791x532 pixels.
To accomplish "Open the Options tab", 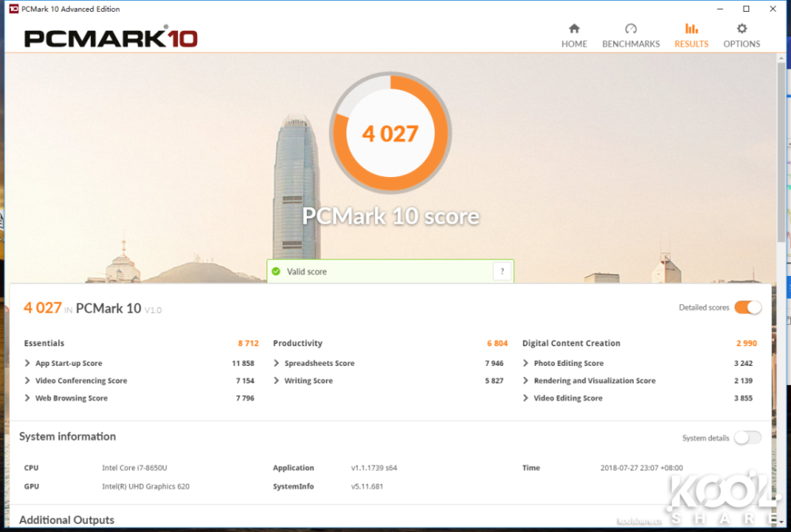I will point(742,36).
